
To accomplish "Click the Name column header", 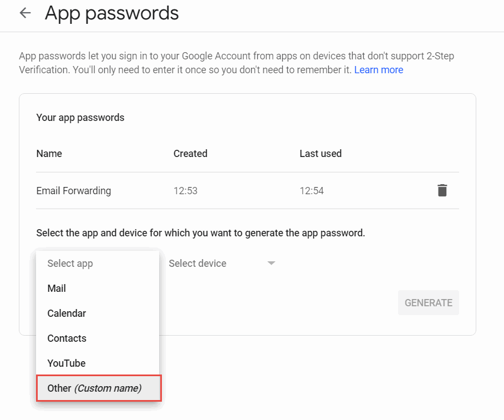I will (x=49, y=154).
